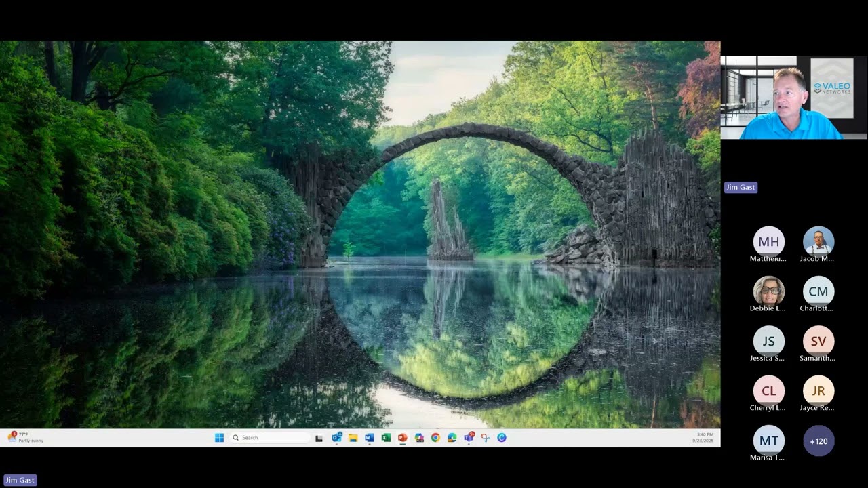Viewport: 868px width, 488px height.
Task: Select participant SV Samanth avatar
Action: 818,341
